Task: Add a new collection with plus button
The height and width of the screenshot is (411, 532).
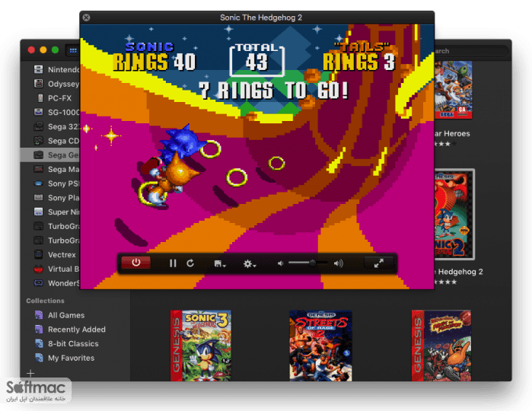Action: [x=30, y=374]
